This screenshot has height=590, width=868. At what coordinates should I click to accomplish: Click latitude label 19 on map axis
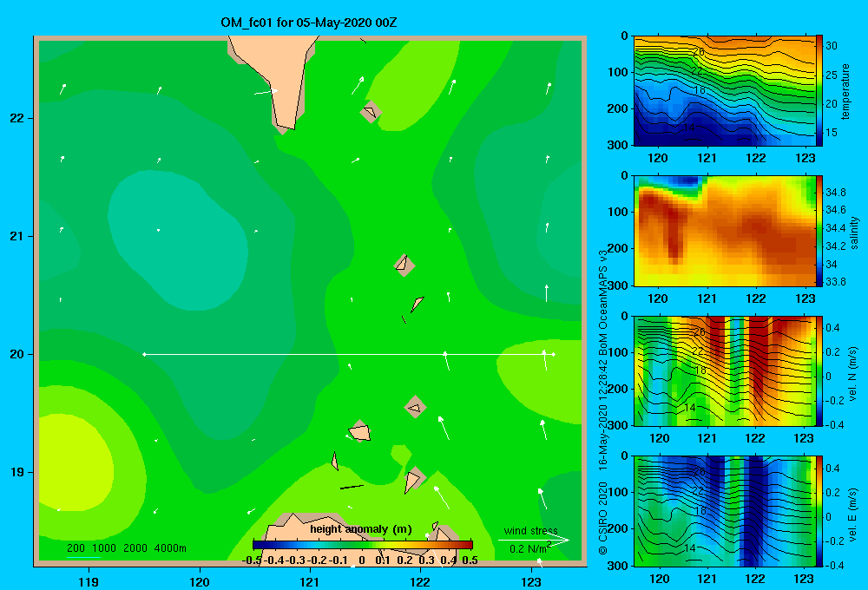(x=17, y=472)
